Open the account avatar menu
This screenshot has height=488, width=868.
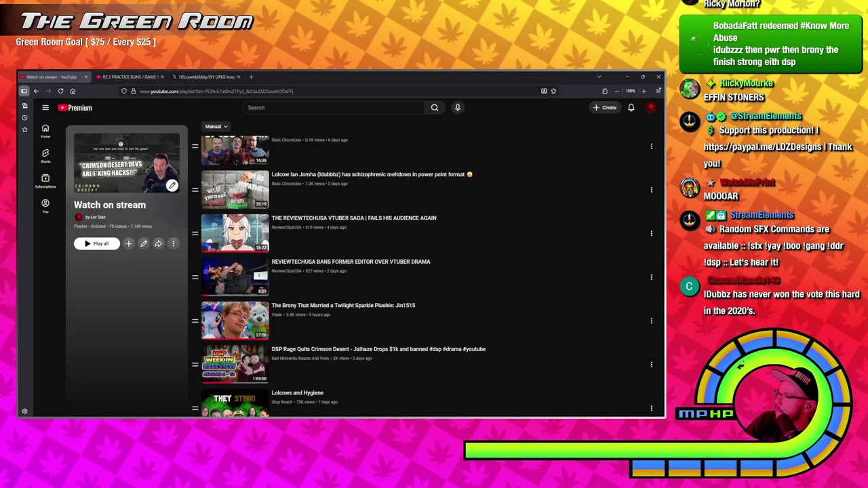point(651,107)
